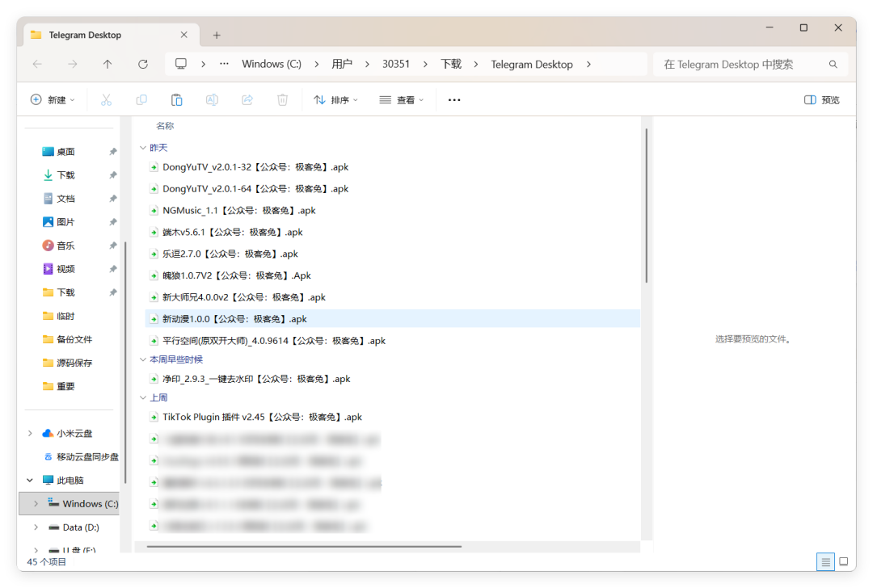This screenshot has width=873, height=588.
Task: Open the 查看 view dropdown
Action: [x=402, y=100]
